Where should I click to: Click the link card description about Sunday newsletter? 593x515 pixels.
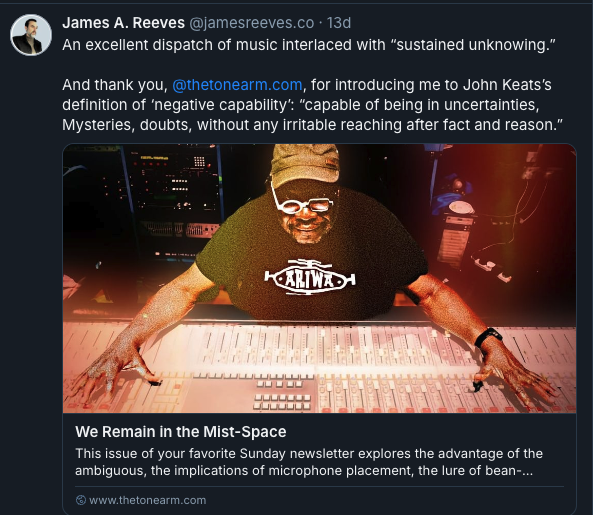pos(309,462)
